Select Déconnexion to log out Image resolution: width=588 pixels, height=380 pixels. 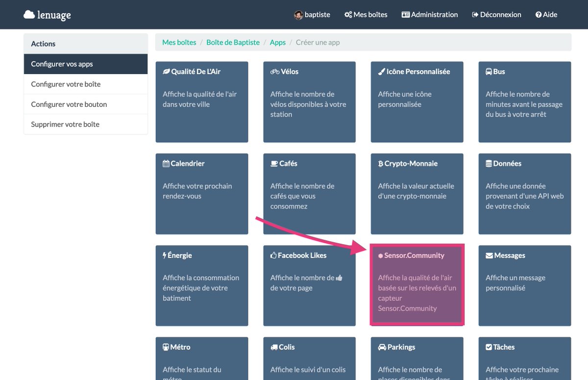pos(496,15)
